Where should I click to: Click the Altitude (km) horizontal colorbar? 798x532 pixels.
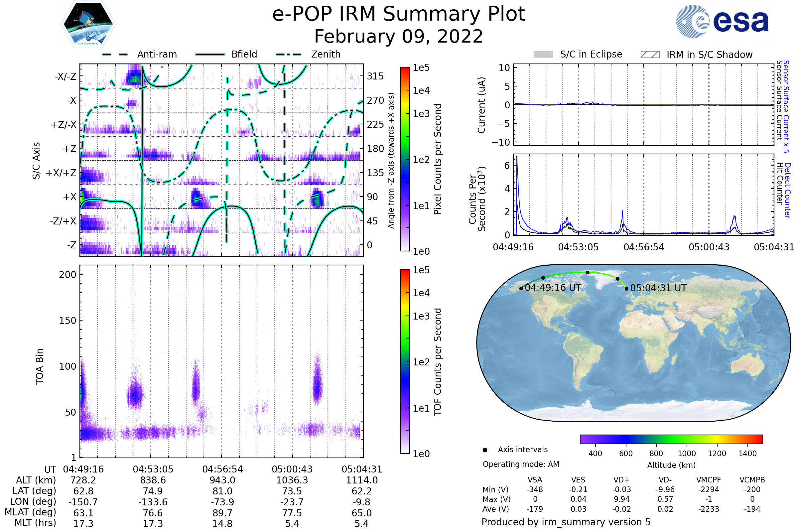(x=671, y=439)
